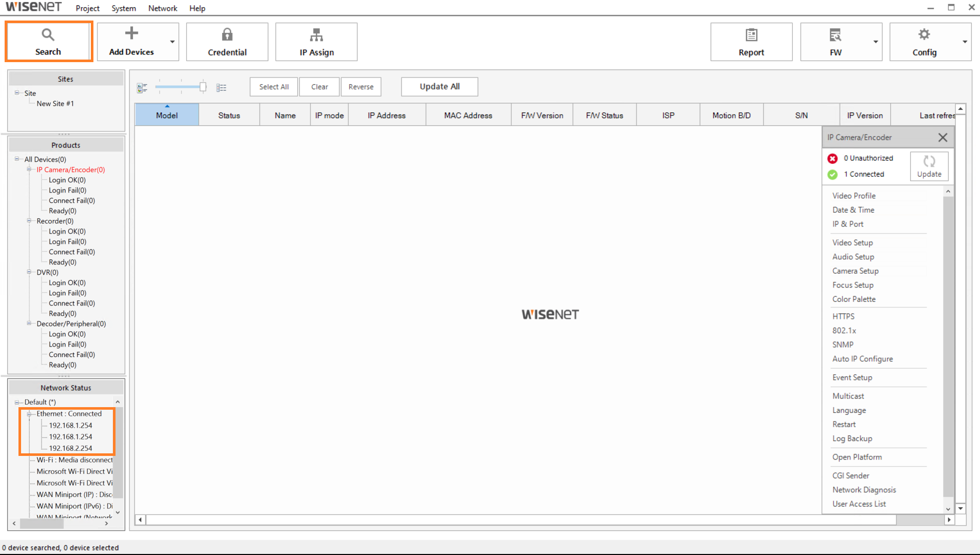Click the red Unauthorized status icon

[833, 158]
